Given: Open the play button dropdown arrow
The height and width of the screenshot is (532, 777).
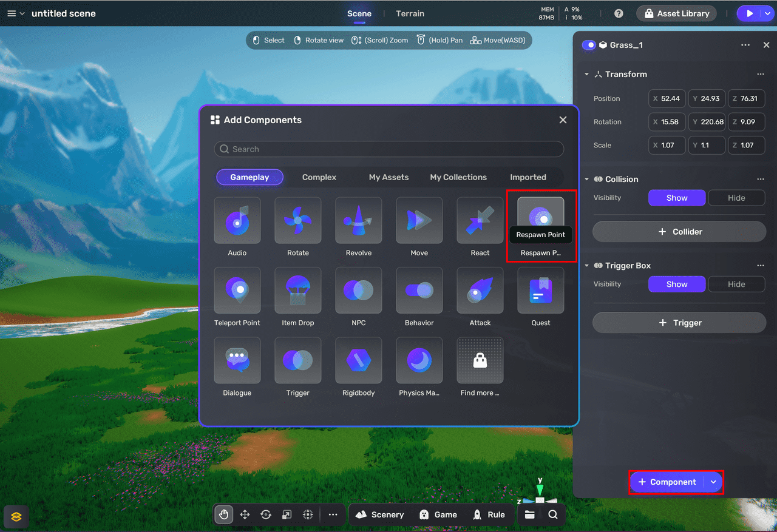Looking at the screenshot, I should pyautogui.click(x=767, y=13).
